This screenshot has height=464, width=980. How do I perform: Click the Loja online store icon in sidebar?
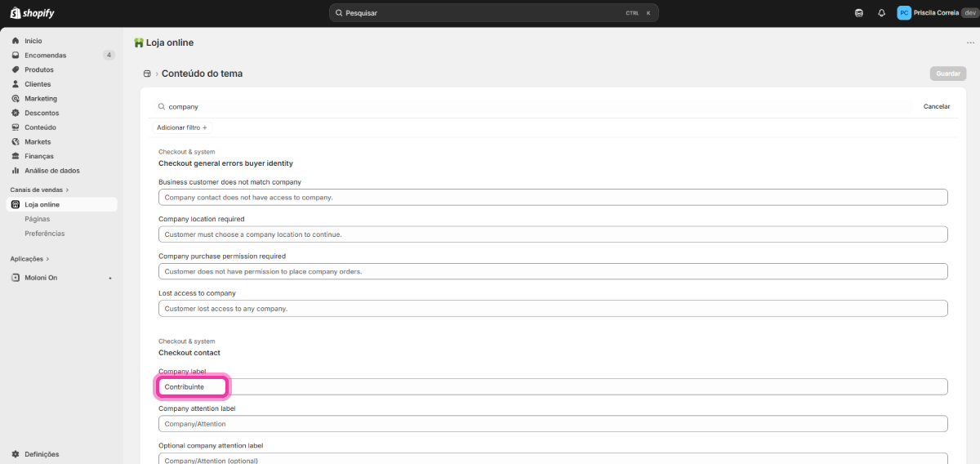(x=16, y=205)
